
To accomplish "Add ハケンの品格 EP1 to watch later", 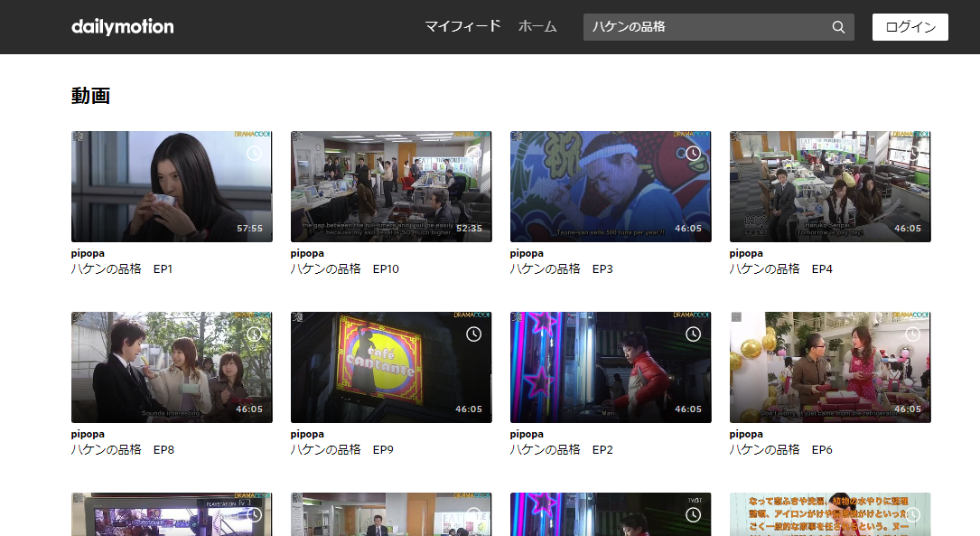I will pyautogui.click(x=255, y=154).
